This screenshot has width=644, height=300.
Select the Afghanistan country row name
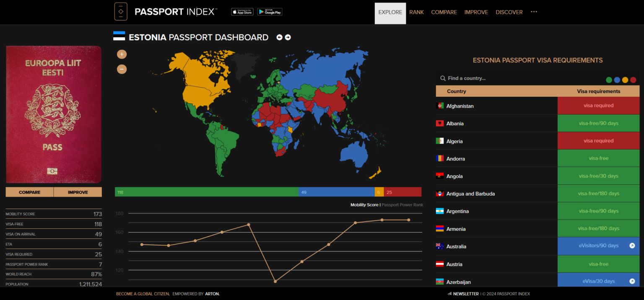460,106
